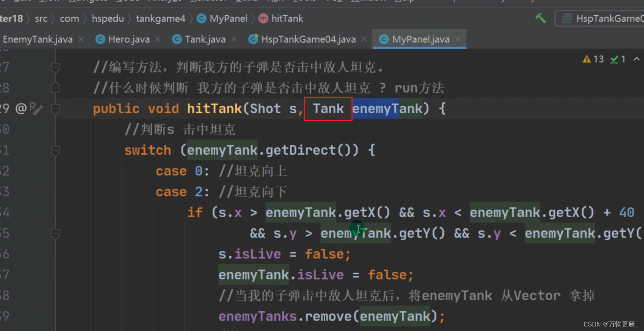Click the hitTank method name in declaration
The width and height of the screenshot is (644, 331).
214,109
